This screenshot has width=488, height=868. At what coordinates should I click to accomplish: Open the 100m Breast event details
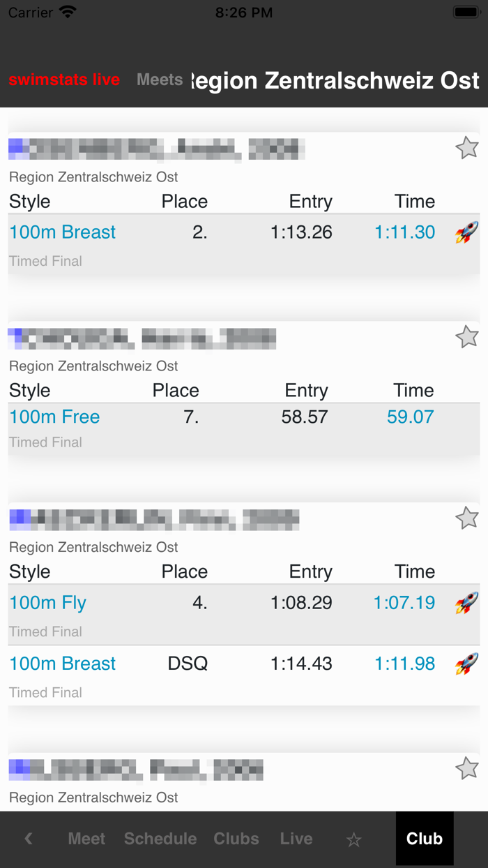[x=62, y=232]
